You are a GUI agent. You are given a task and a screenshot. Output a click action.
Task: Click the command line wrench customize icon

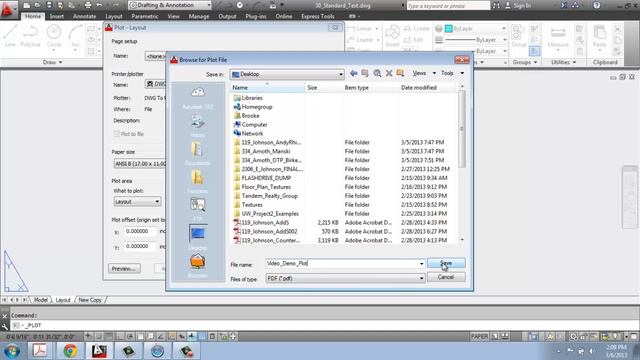coord(4,326)
